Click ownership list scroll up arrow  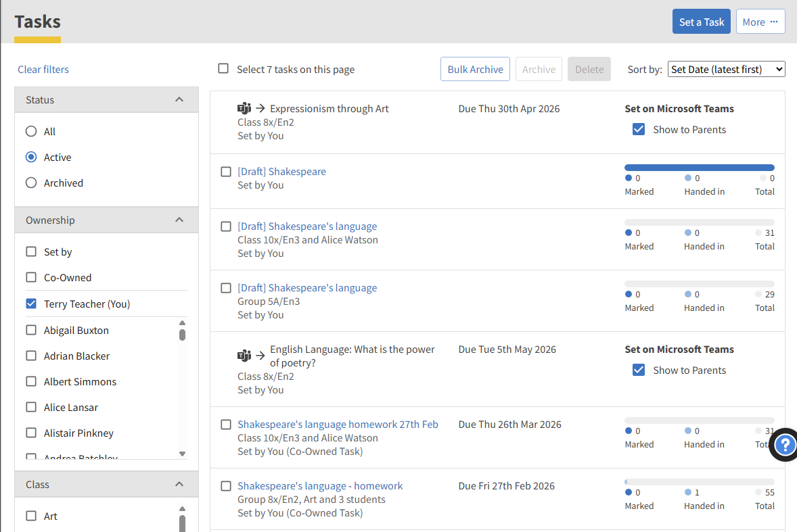(183, 323)
